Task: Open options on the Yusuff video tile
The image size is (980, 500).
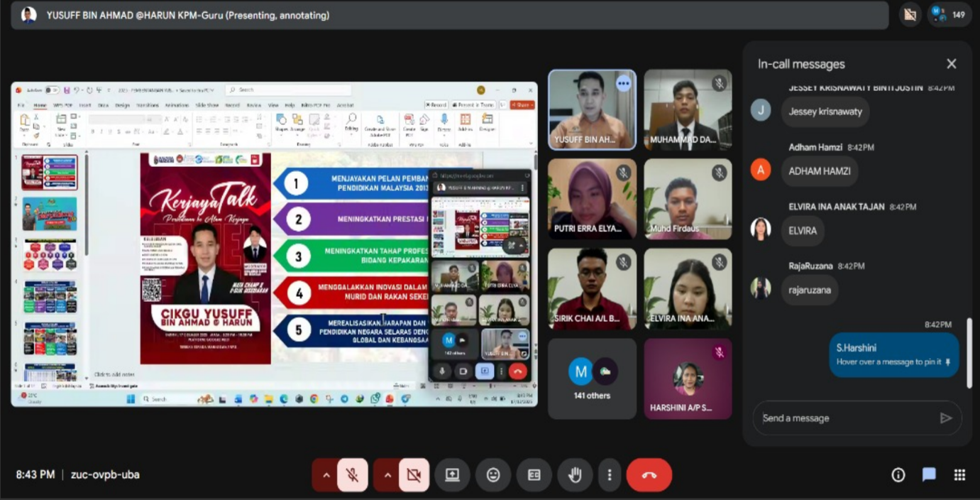Action: tap(623, 84)
